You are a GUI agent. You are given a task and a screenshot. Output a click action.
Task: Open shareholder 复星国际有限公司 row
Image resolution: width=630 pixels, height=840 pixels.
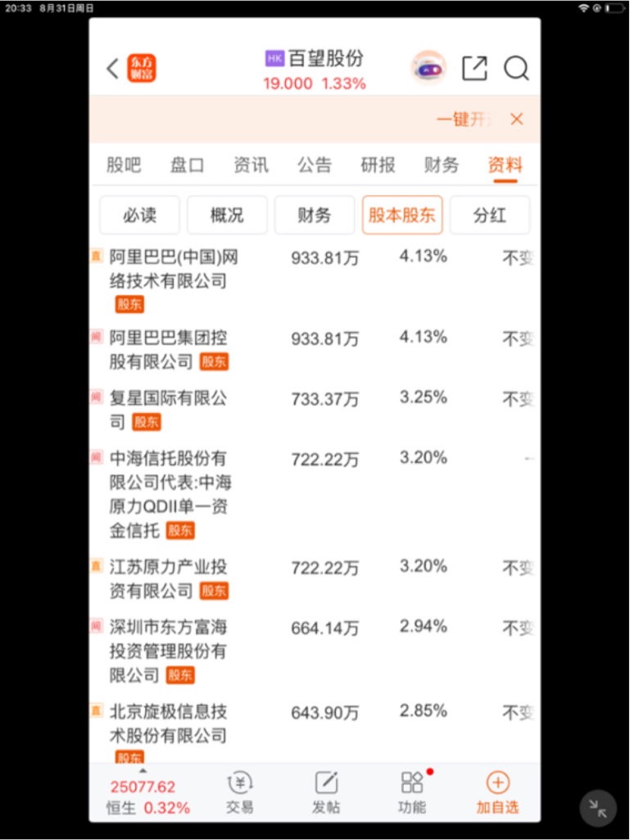pyautogui.click(x=314, y=410)
